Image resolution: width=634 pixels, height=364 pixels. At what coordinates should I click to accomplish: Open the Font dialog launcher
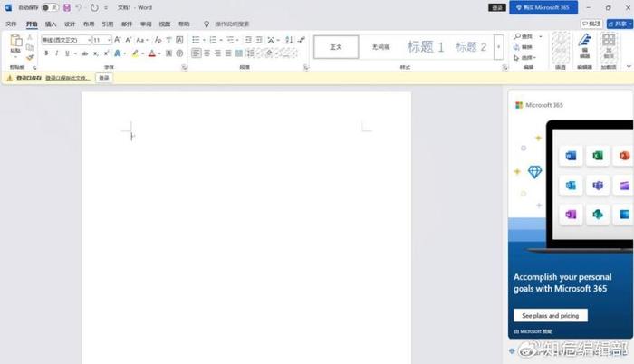pos(185,68)
